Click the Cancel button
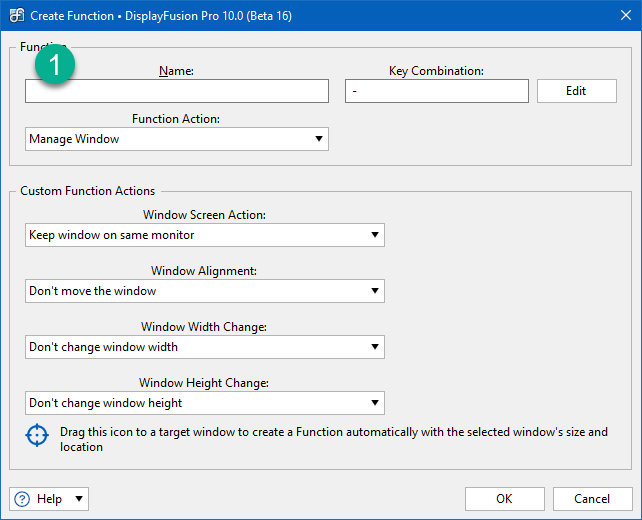Image resolution: width=642 pixels, height=520 pixels. pos(592,499)
